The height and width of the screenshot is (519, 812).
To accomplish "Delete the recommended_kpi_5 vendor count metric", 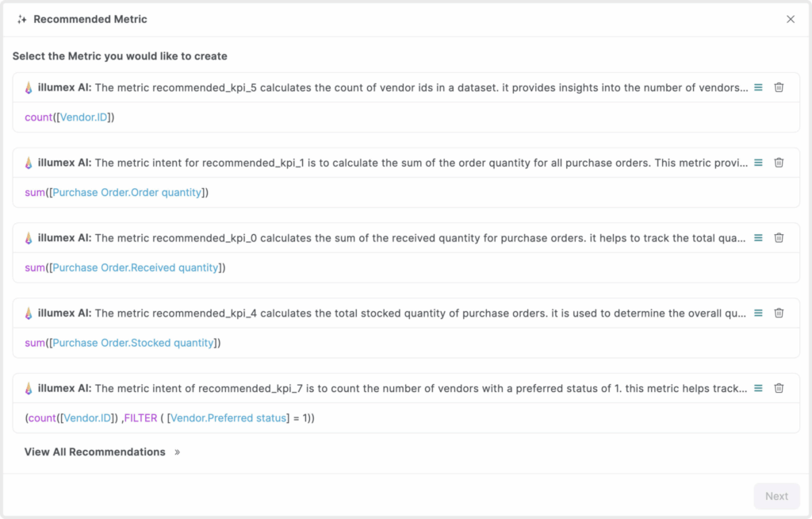I will (779, 87).
